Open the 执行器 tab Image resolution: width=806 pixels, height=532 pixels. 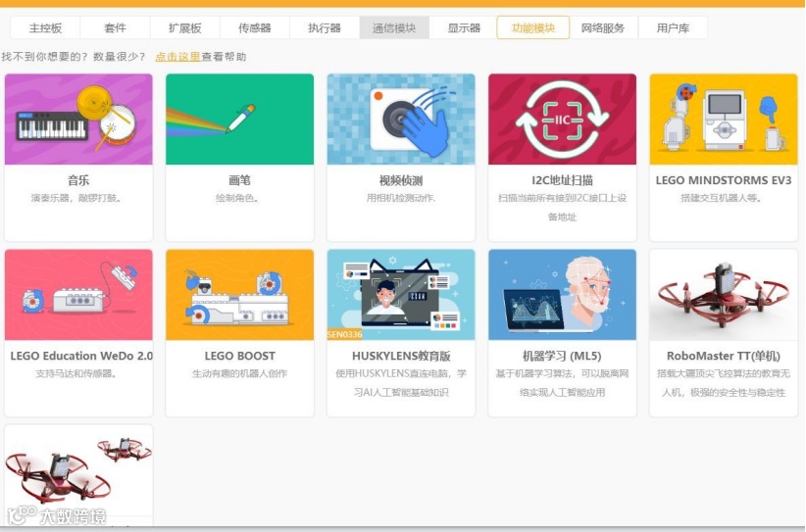pos(325,27)
